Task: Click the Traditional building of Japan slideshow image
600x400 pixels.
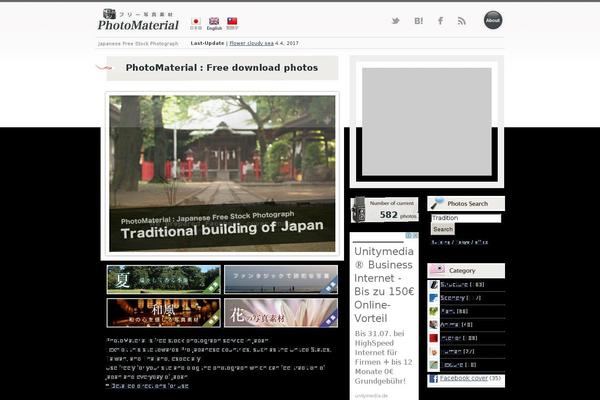Action: pos(222,173)
